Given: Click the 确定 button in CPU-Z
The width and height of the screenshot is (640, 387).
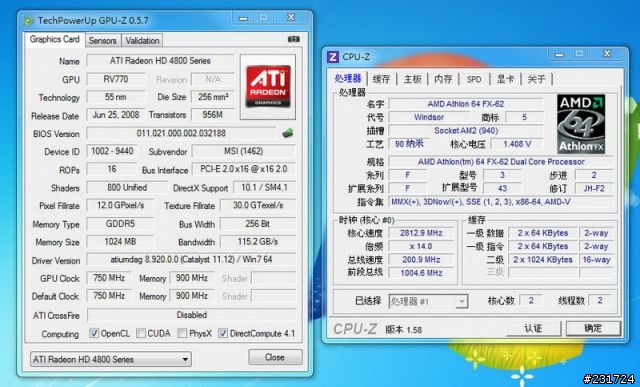Looking at the screenshot, I should (593, 328).
